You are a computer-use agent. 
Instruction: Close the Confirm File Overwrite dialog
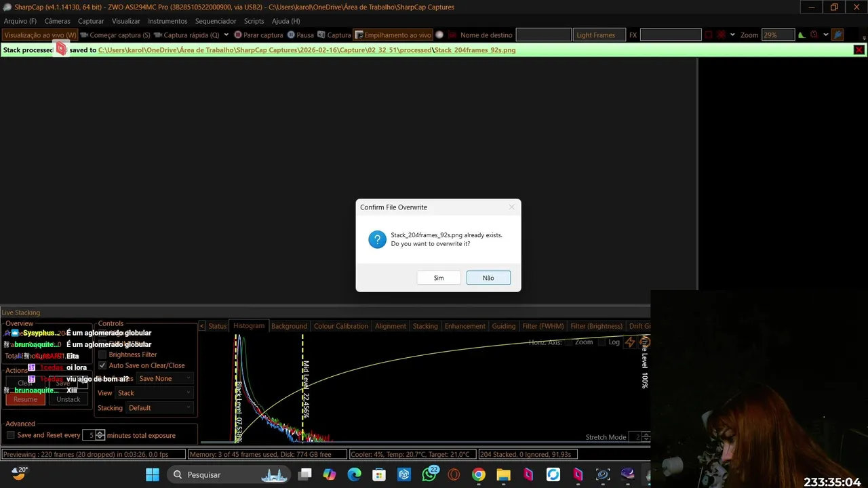(511, 207)
